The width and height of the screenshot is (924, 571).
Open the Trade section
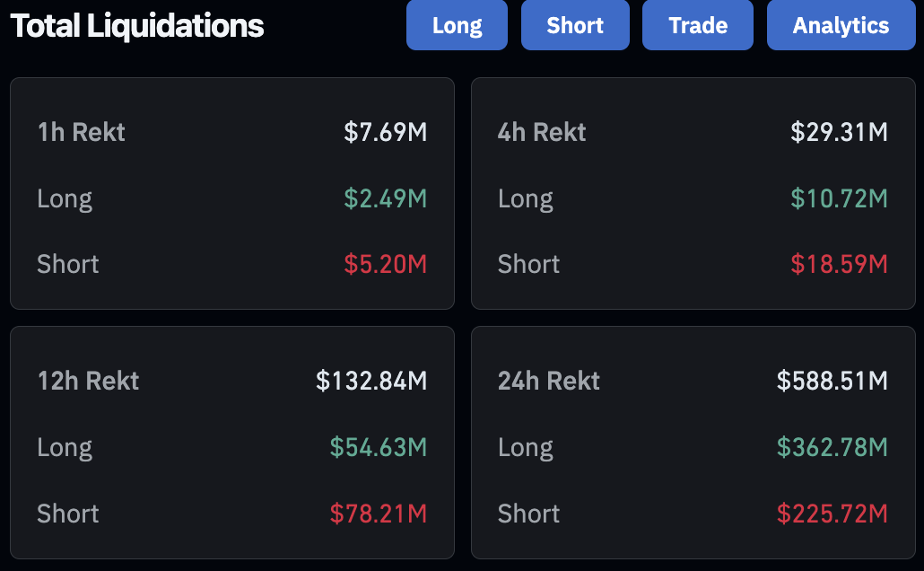click(697, 25)
